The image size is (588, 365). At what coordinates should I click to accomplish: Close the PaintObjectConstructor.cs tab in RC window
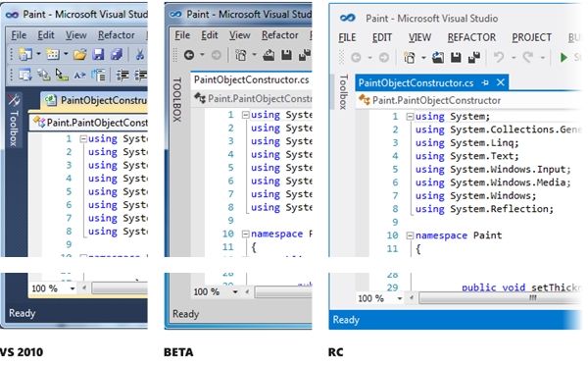pyautogui.click(x=501, y=82)
